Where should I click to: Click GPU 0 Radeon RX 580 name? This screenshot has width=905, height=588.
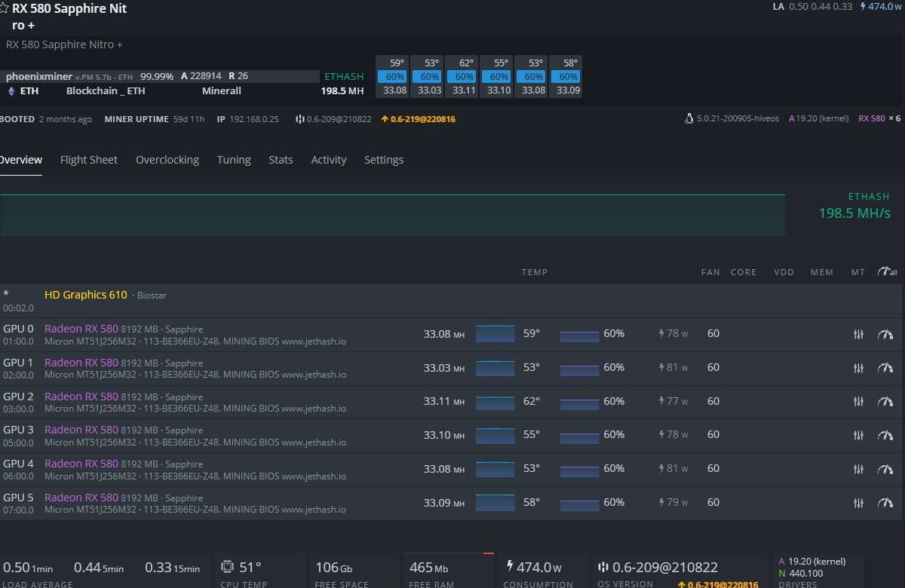(81, 329)
